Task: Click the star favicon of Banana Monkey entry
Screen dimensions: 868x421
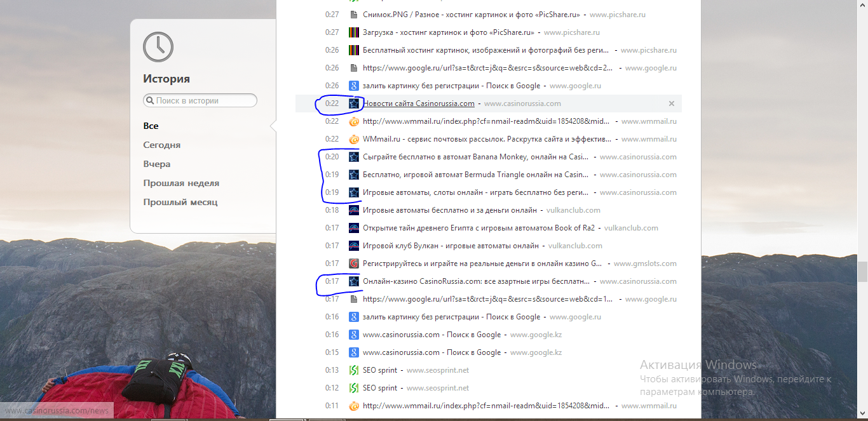Action: tap(354, 157)
